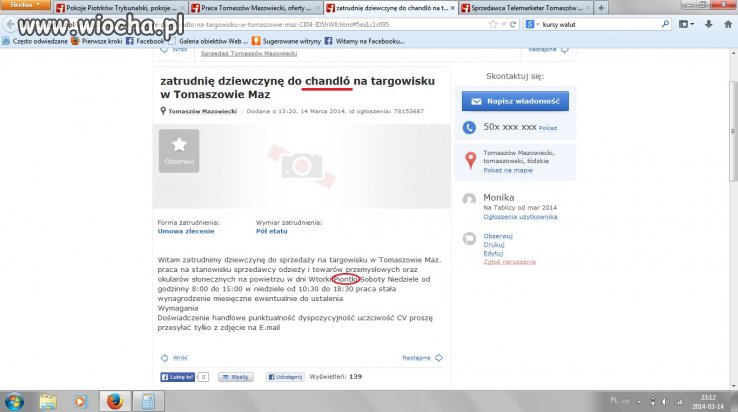
Task: Open the Firefox menu button
Action: [x=25, y=5]
